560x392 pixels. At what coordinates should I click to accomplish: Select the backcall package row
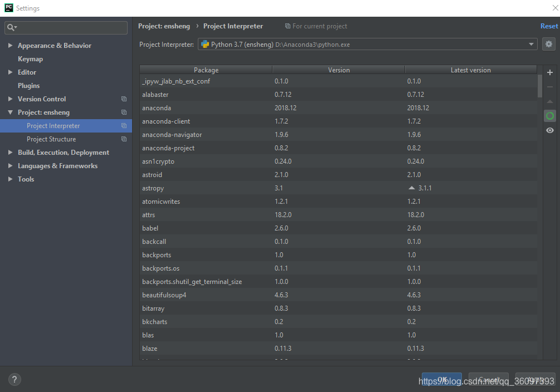click(x=338, y=241)
